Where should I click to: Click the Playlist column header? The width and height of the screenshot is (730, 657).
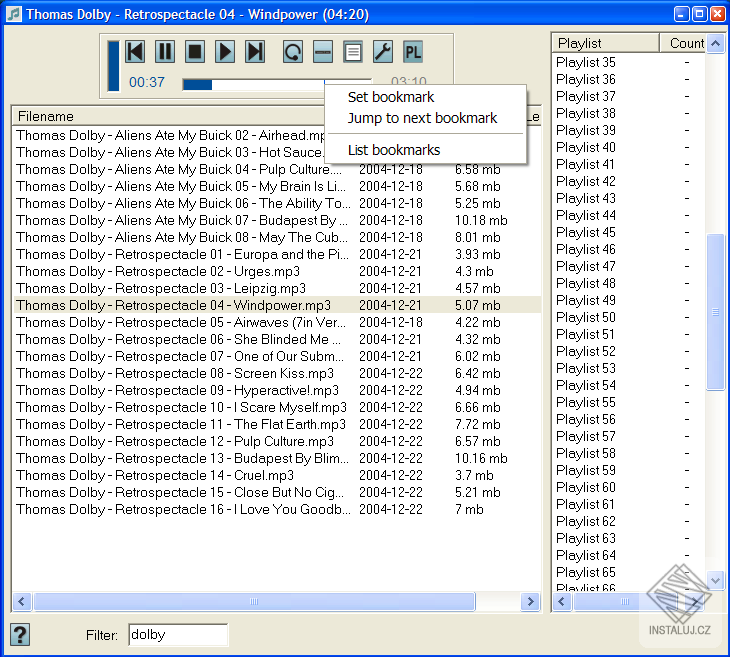click(605, 43)
